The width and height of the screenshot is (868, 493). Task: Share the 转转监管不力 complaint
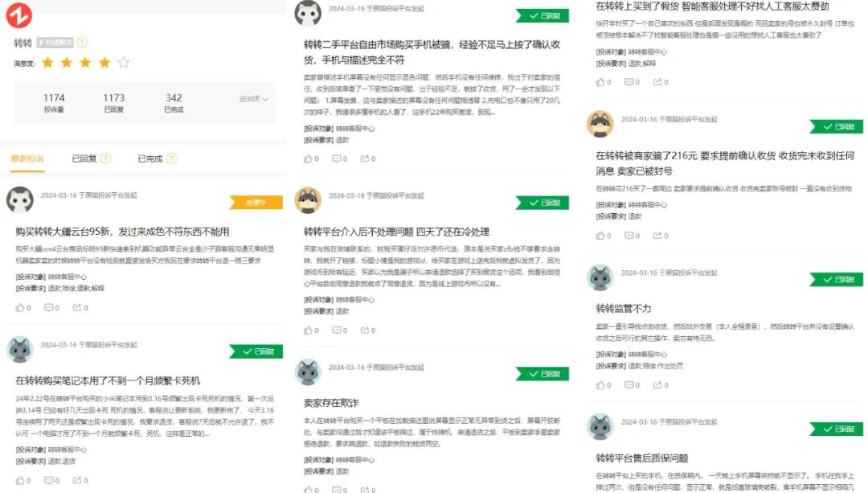point(660,385)
